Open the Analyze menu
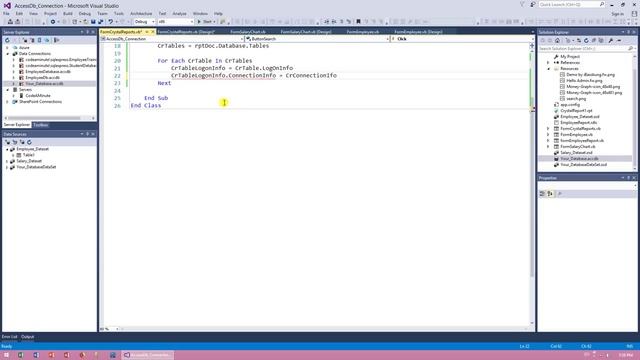 (179, 13)
